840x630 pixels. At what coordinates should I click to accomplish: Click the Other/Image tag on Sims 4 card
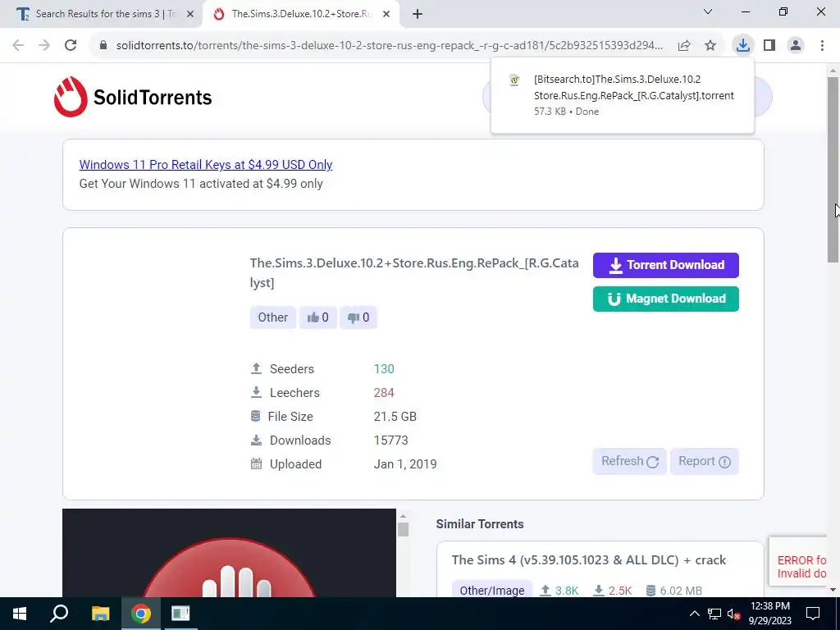(492, 591)
